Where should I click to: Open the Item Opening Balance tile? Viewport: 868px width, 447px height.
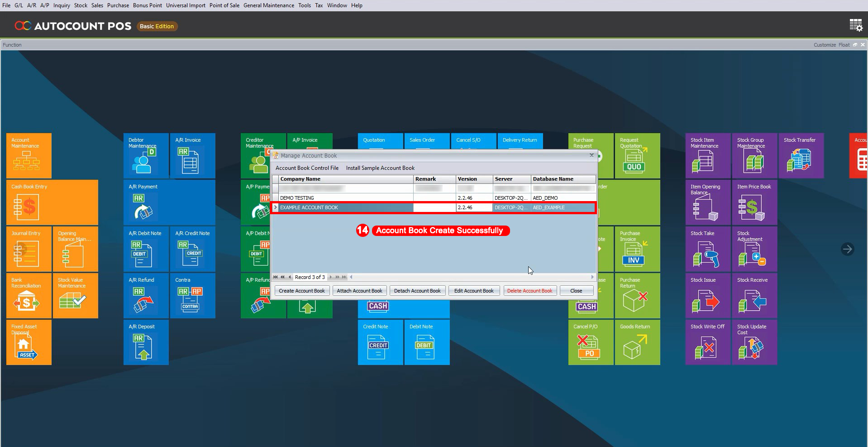[708, 202]
